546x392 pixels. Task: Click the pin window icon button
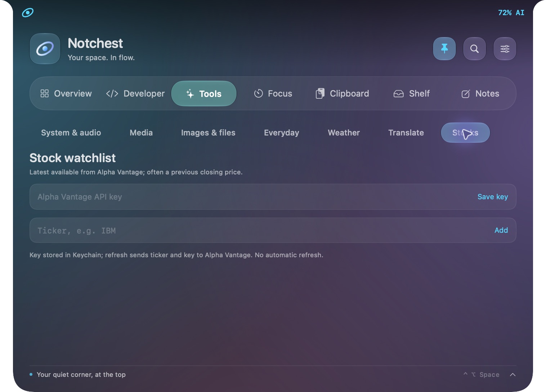pos(444,49)
